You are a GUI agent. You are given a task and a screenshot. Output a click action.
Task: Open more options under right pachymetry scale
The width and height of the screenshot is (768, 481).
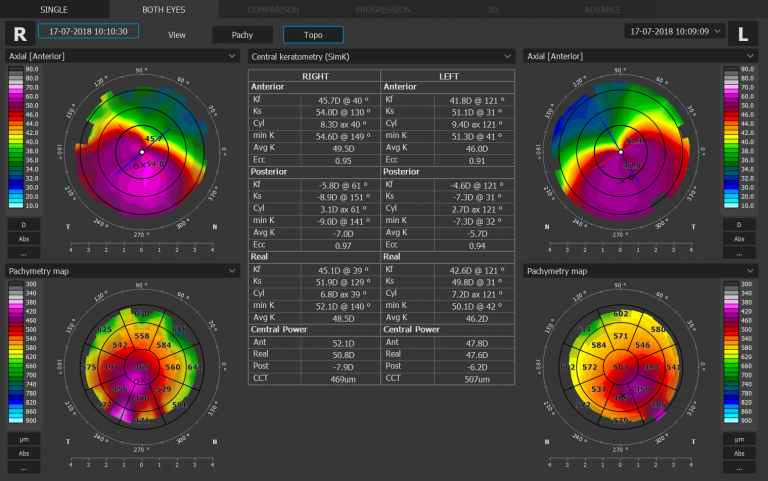24,468
